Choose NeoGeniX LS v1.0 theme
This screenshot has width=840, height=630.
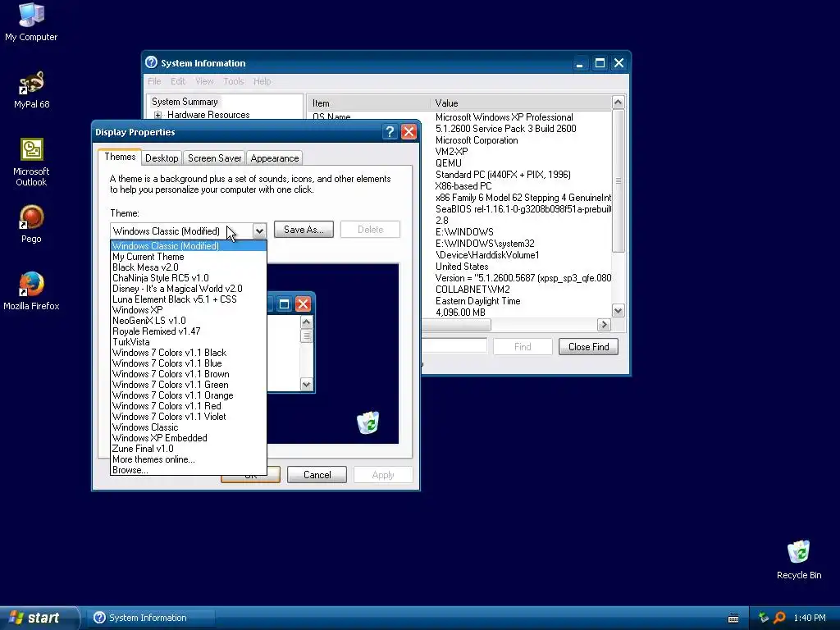[x=188, y=321]
